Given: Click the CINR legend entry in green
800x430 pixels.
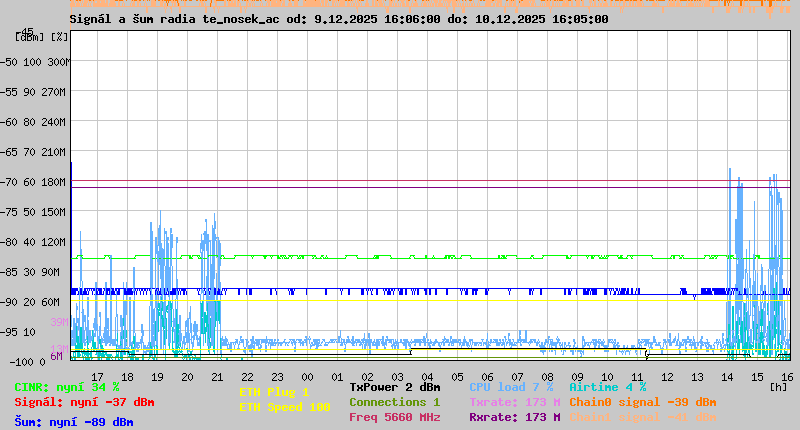Looking at the screenshot, I should [67, 387].
